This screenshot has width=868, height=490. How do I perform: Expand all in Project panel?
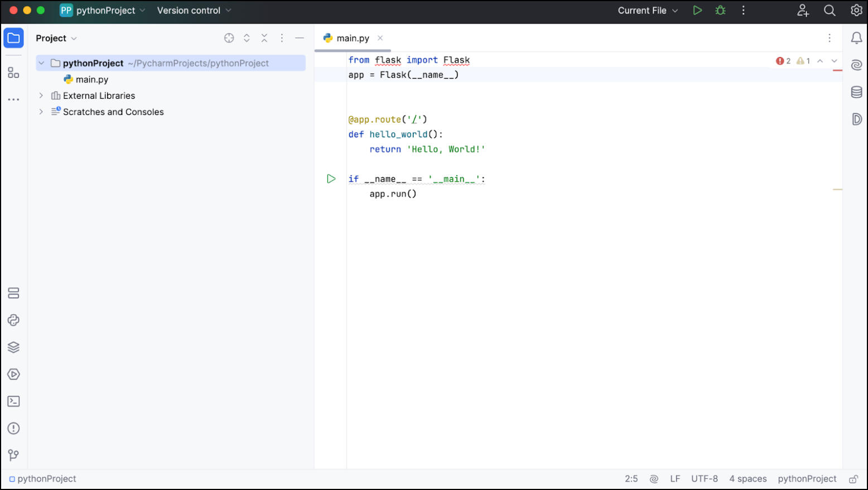[x=247, y=38]
